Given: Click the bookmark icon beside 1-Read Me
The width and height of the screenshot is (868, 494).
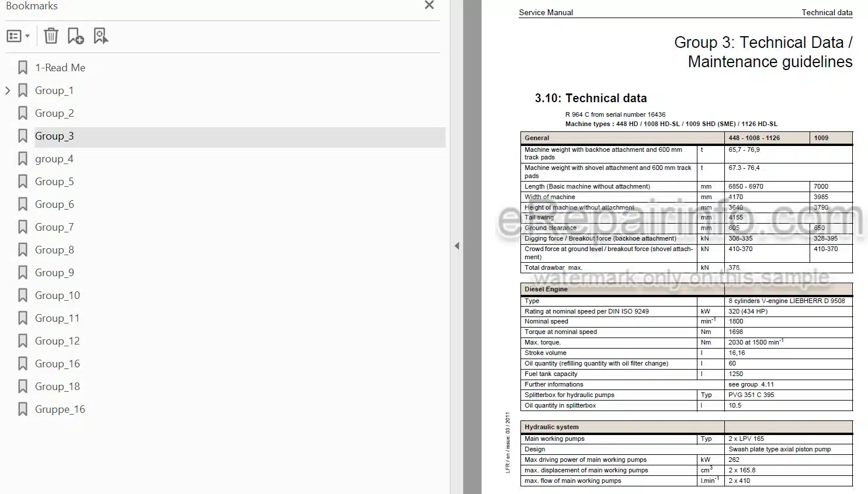Looking at the screenshot, I should click(23, 68).
